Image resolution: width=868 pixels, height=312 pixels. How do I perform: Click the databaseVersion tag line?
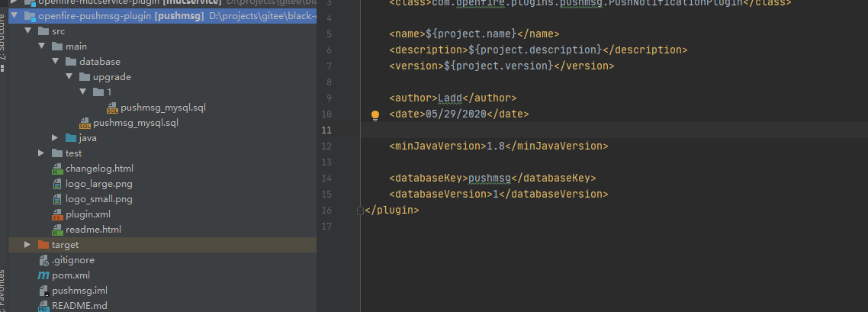(x=499, y=195)
